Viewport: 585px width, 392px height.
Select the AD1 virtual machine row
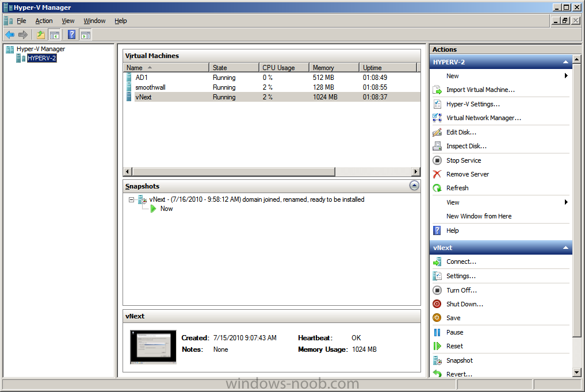[x=272, y=78]
